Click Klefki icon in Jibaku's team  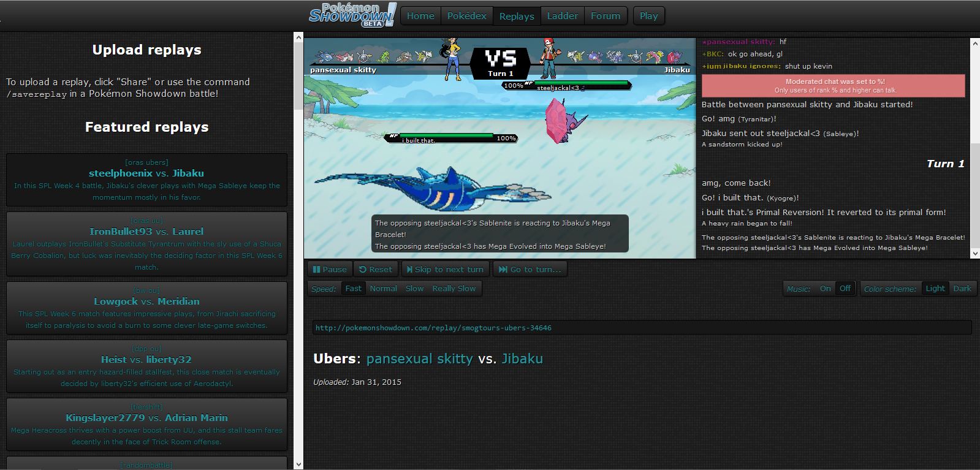(635, 56)
